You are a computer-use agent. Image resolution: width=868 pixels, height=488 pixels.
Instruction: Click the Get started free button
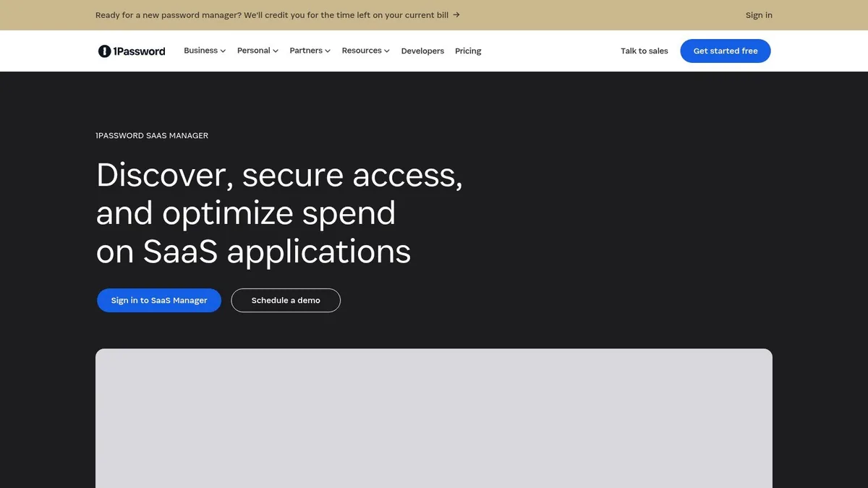pos(726,51)
